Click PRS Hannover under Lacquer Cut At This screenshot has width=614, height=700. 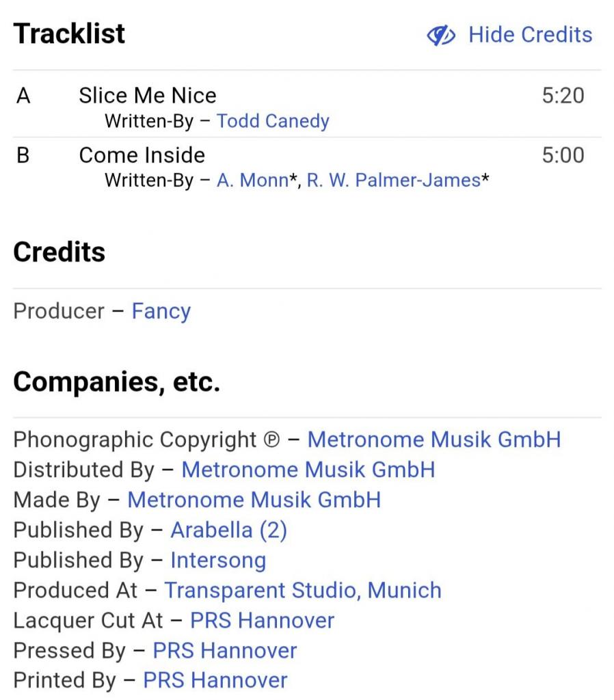click(x=262, y=620)
